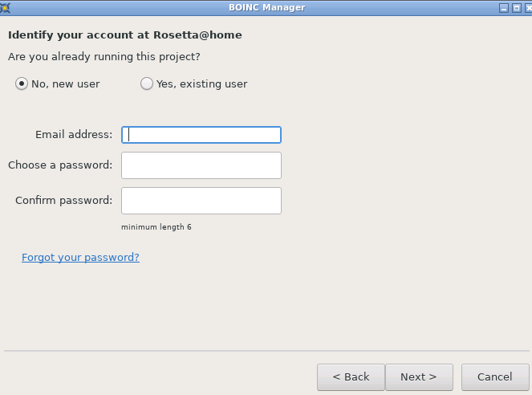This screenshot has height=395, width=532.
Task: Close the BOINC Manager window
Action: (528, 8)
